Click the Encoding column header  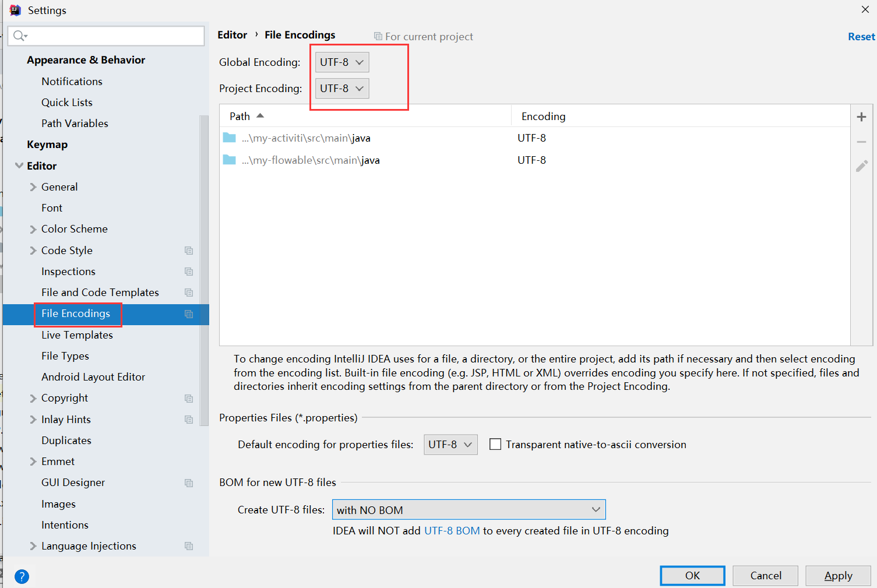tap(544, 116)
